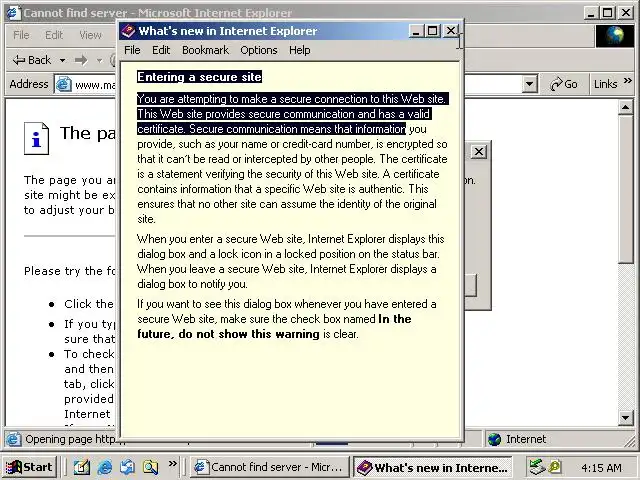This screenshot has width=640, height=480.
Task: Open the Options menu
Action: [x=259, y=50]
